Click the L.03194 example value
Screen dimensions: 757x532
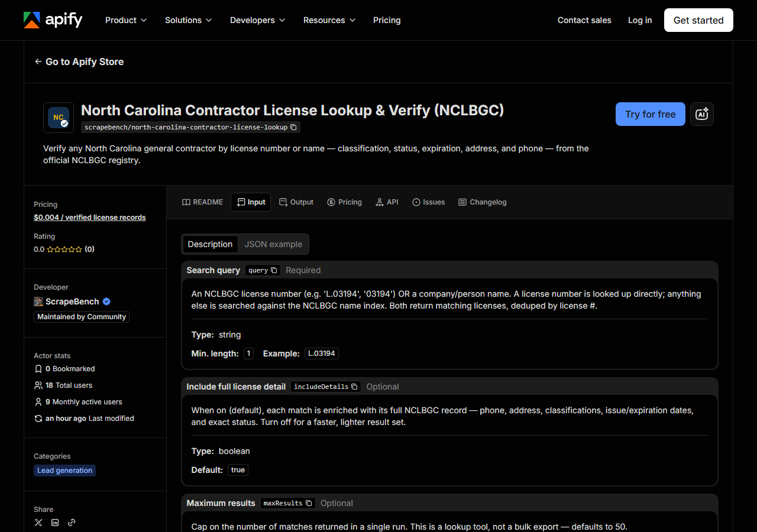[x=322, y=353]
